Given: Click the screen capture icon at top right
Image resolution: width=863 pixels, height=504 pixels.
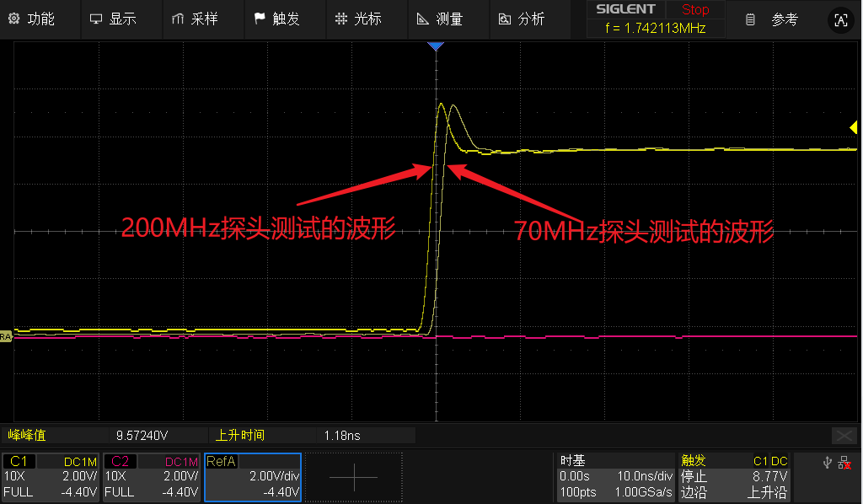Looking at the screenshot, I should (x=839, y=20).
